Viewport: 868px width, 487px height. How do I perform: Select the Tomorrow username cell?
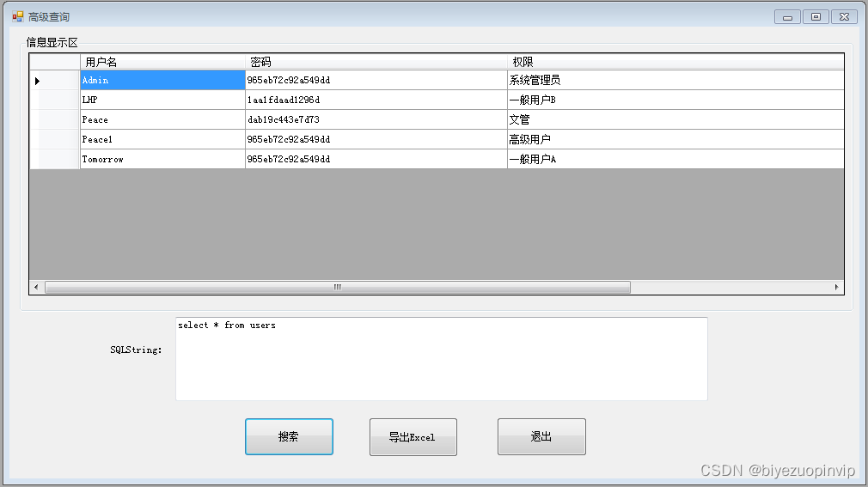[x=162, y=159]
